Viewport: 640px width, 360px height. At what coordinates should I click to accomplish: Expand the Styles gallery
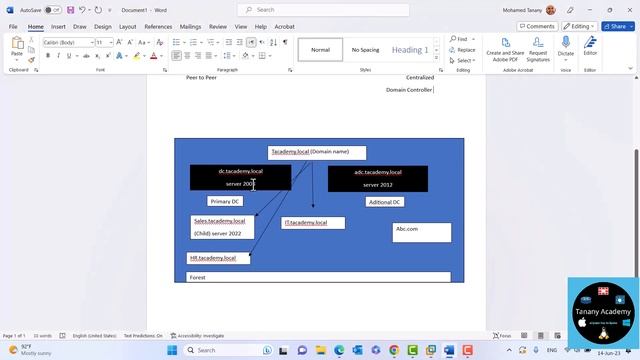click(x=436, y=58)
